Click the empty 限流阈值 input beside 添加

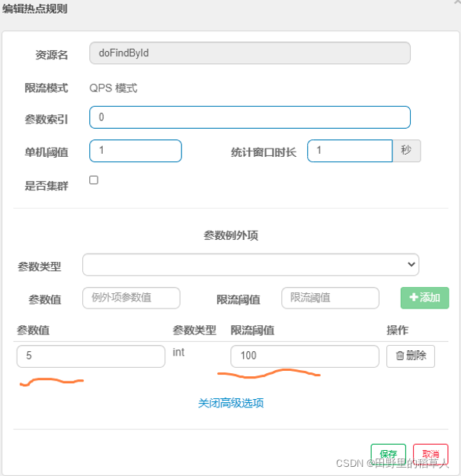pos(330,298)
